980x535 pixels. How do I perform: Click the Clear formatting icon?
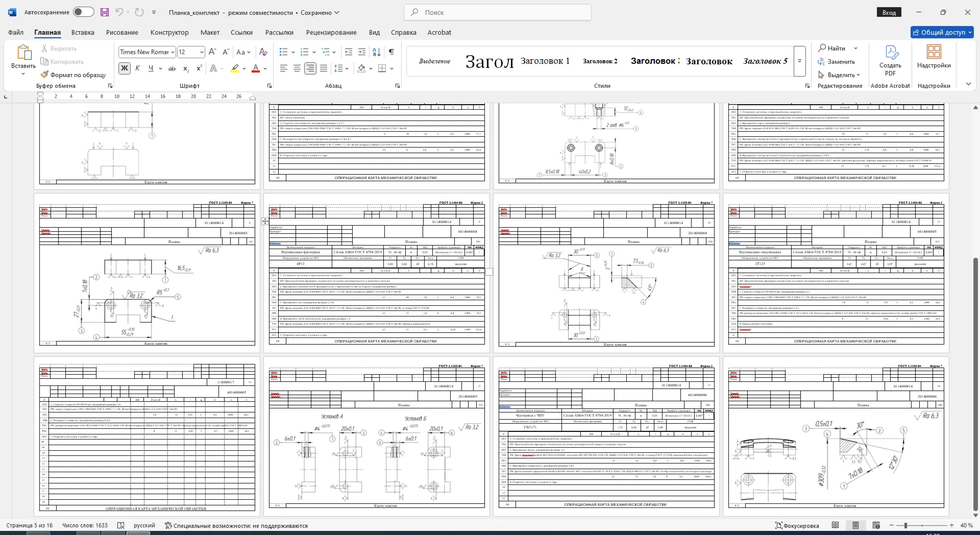[x=263, y=52]
